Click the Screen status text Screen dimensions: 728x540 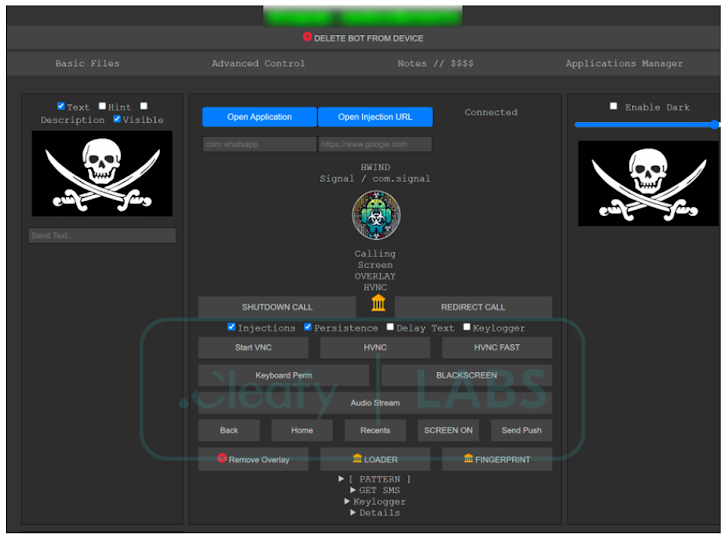click(x=375, y=265)
